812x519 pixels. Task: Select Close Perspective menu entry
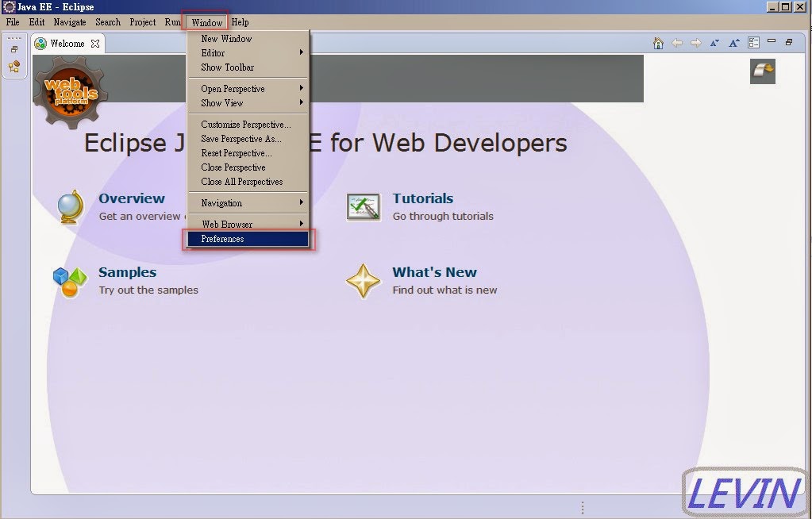248,167
